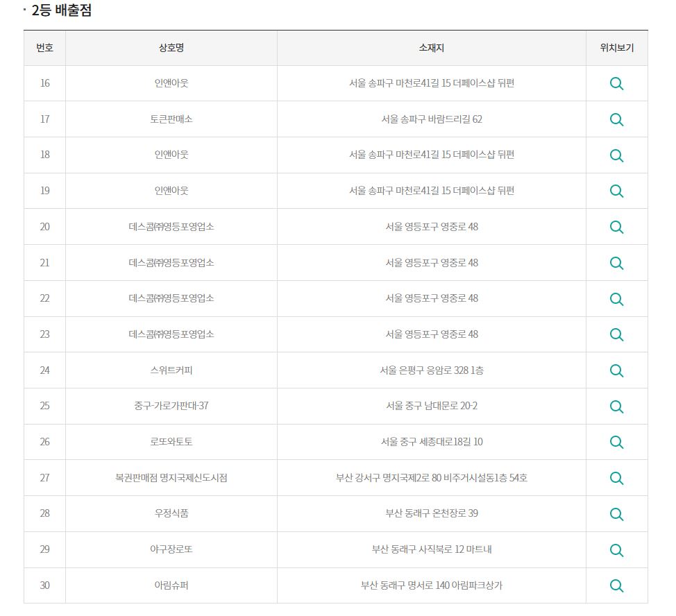Screen dimensions: 676x616
Task: Show location of 야구장로또
Action: click(616, 550)
